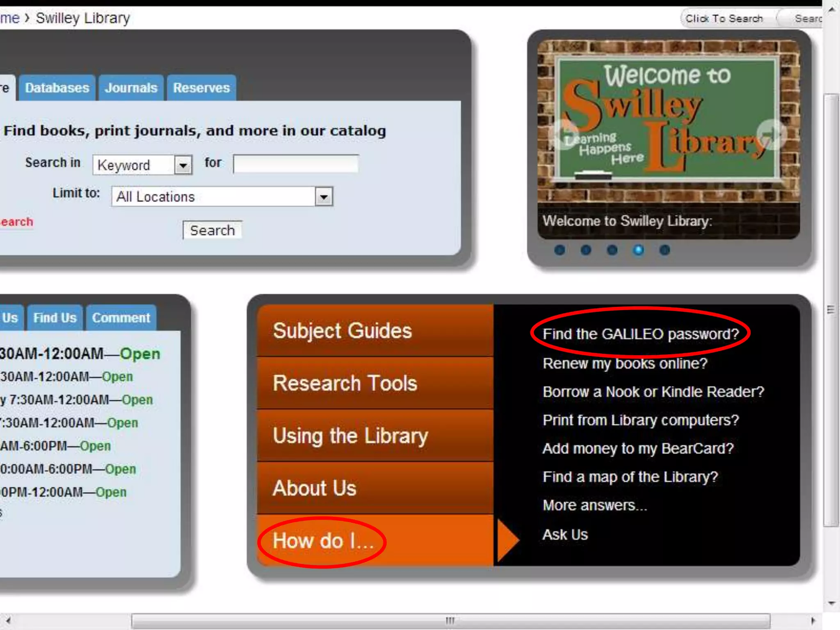Viewport: 840px width, 630px height.
Task: Open the Keyword search type dropdown
Action: [x=183, y=165]
